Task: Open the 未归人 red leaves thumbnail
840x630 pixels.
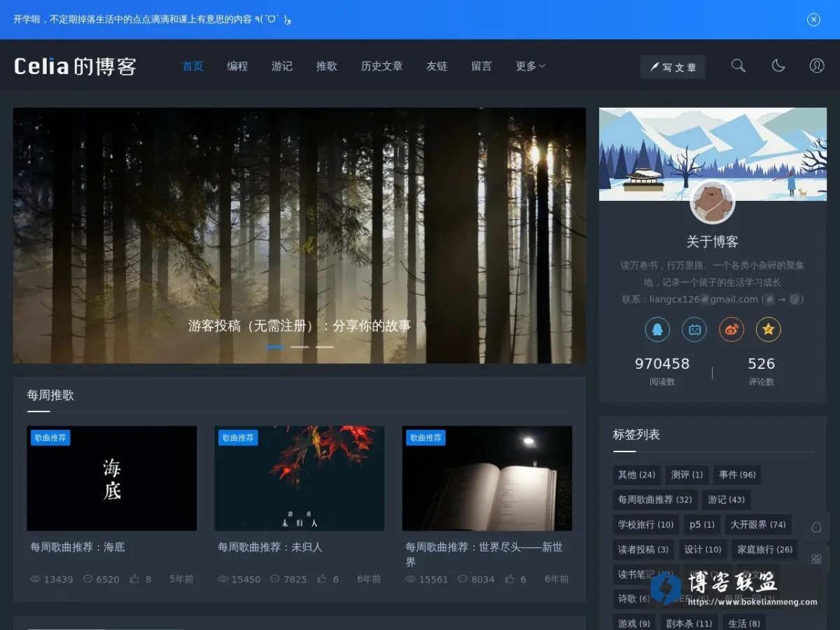Action: 300,478
